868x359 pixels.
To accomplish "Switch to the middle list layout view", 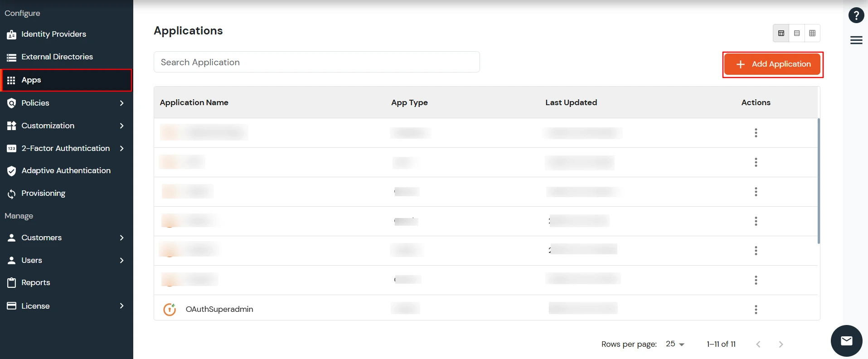I will 797,33.
